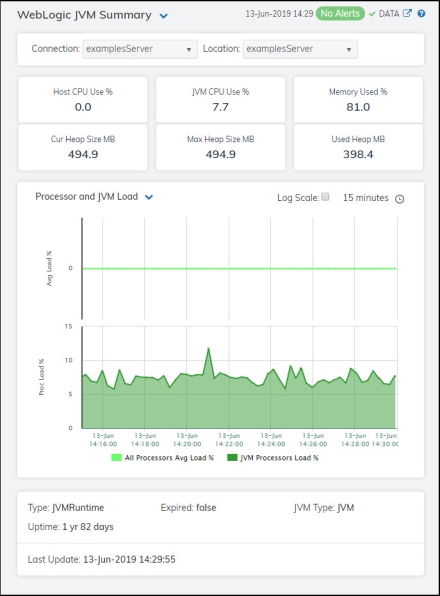Click the Uptime: 1 yr 82 days text
The width and height of the screenshot is (440, 596).
(x=71, y=527)
